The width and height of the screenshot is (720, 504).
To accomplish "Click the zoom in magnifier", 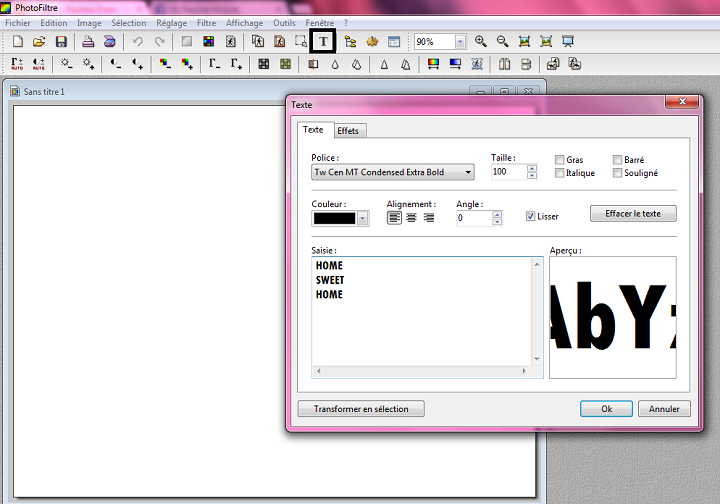I will click(481, 42).
